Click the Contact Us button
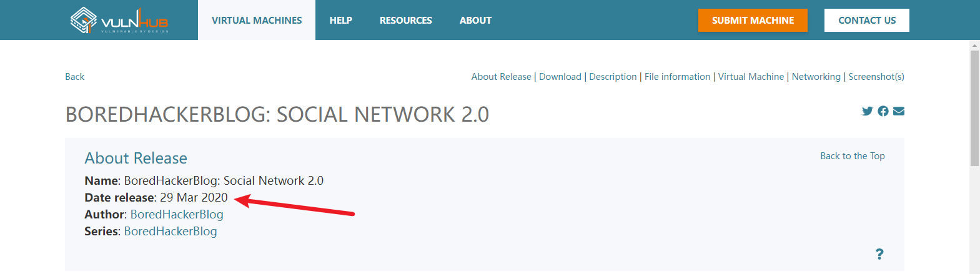 click(x=867, y=20)
